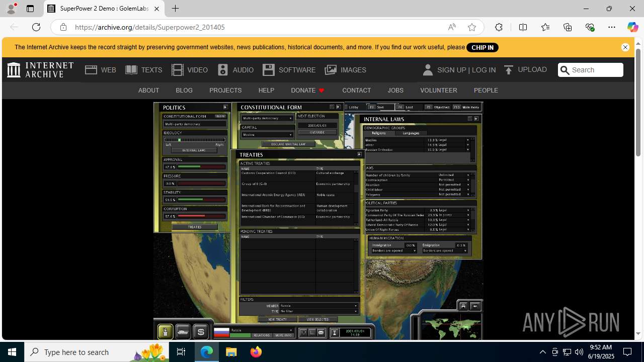Open Immigration borders dropdown
The height and width of the screenshot is (362, 644).
click(x=394, y=250)
